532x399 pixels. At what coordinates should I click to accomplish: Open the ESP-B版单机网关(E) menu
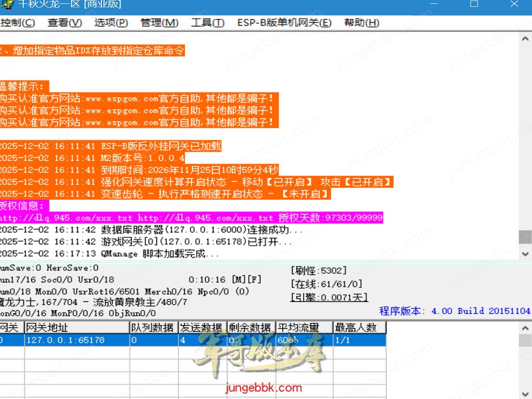(x=284, y=23)
